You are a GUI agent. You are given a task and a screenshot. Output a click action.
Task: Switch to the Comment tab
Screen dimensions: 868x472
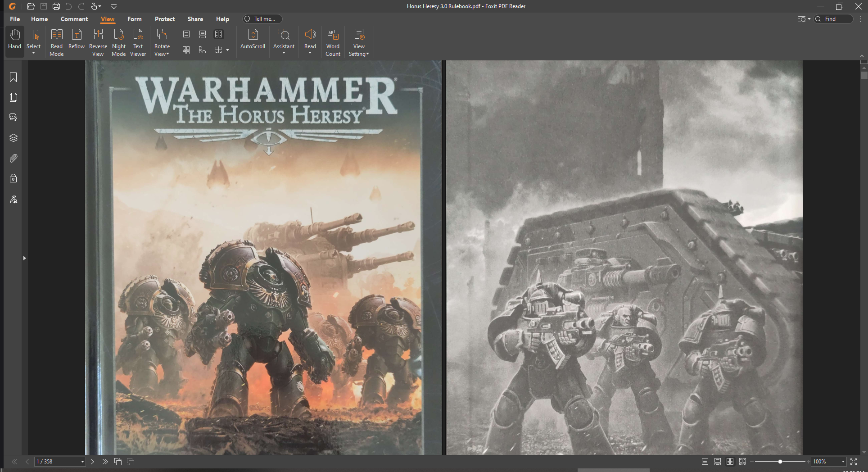[74, 19]
